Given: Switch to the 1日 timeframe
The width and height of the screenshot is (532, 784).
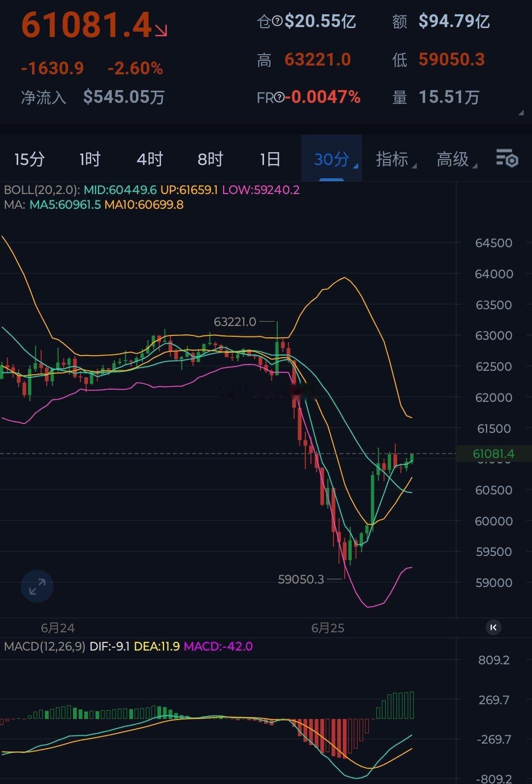Looking at the screenshot, I should pyautogui.click(x=270, y=159).
